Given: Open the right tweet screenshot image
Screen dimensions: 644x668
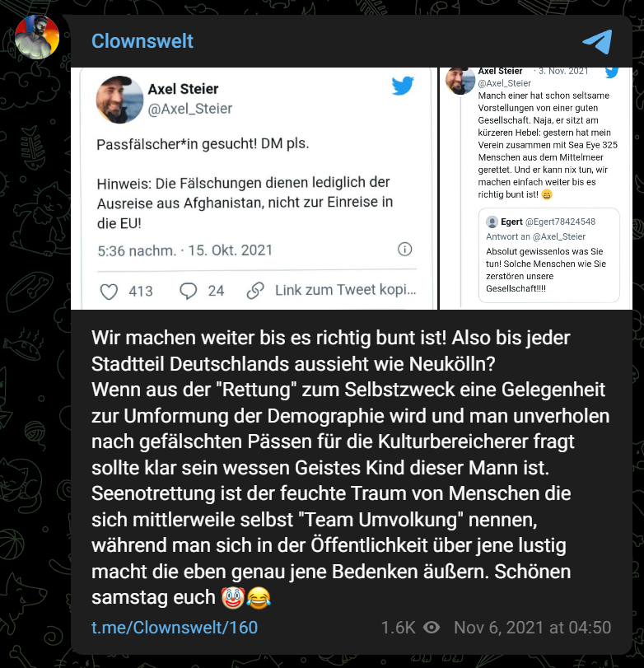Looking at the screenshot, I should coord(536,189).
